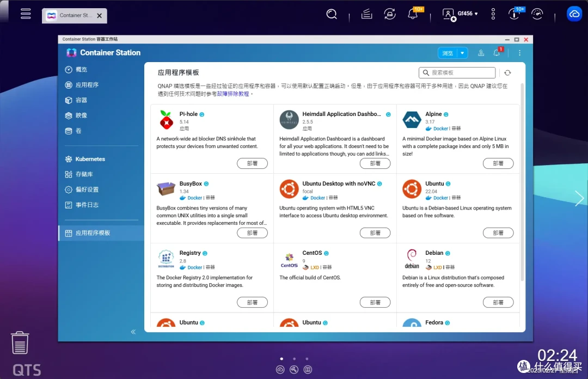Deploy Heimdall Application Dashboard template
The width and height of the screenshot is (588, 379).
375,163
